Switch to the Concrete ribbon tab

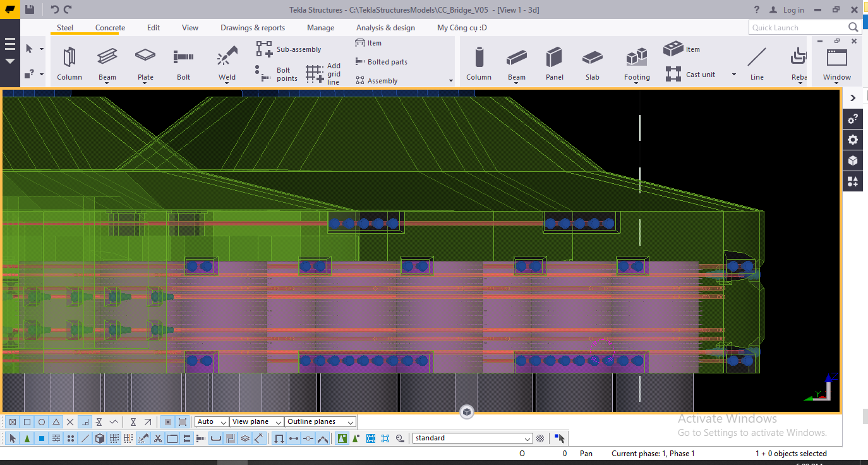tap(110, 28)
